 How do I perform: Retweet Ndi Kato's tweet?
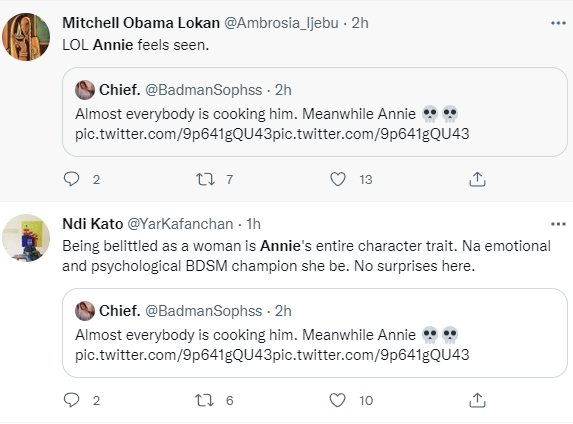(205, 400)
